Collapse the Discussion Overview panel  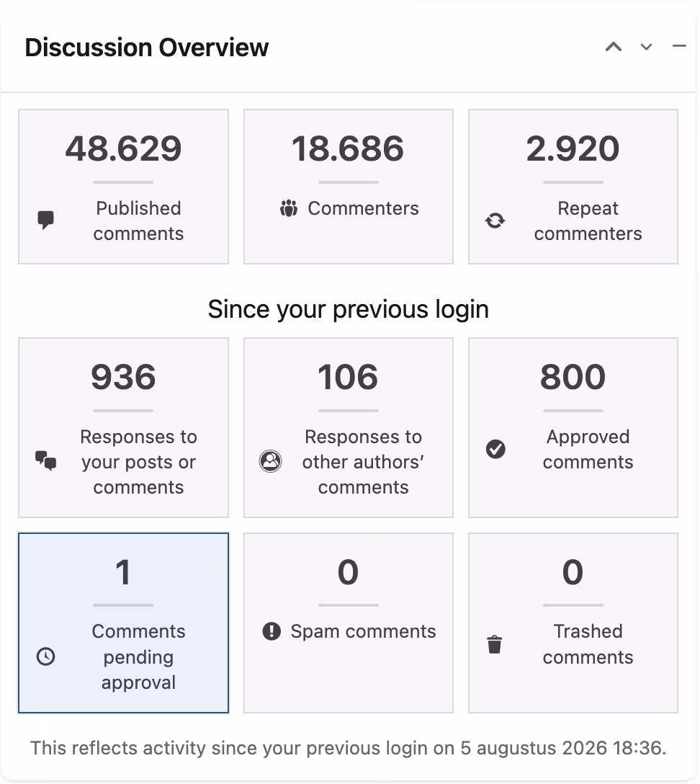pyautogui.click(x=679, y=46)
